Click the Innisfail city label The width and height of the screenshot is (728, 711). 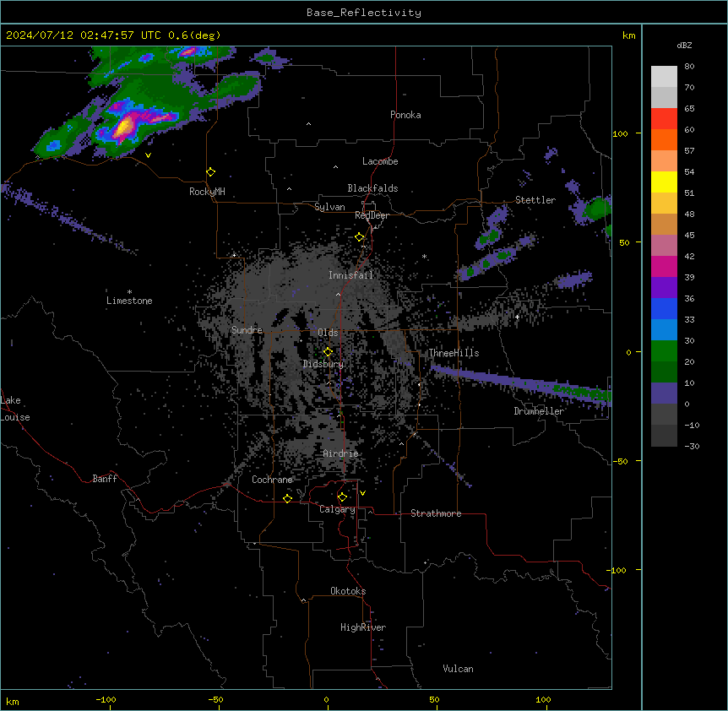click(350, 275)
